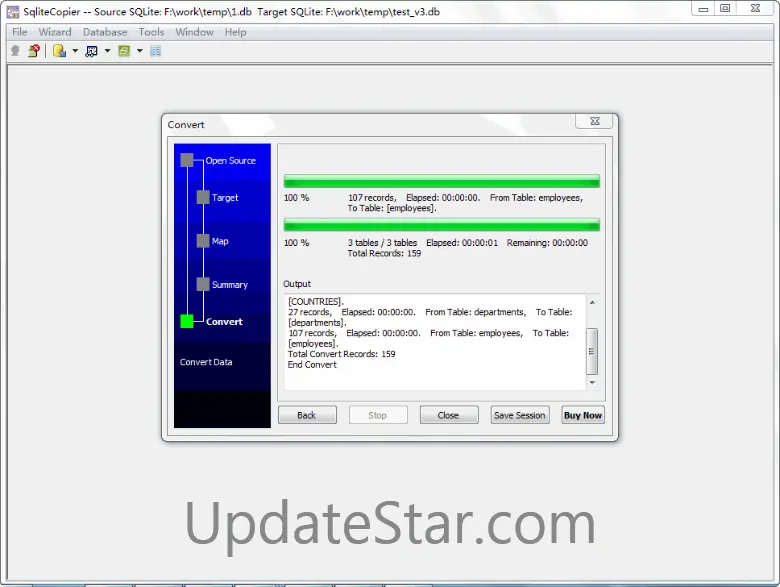Select the Convert wizard step
The height and width of the screenshot is (587, 780).
(224, 321)
